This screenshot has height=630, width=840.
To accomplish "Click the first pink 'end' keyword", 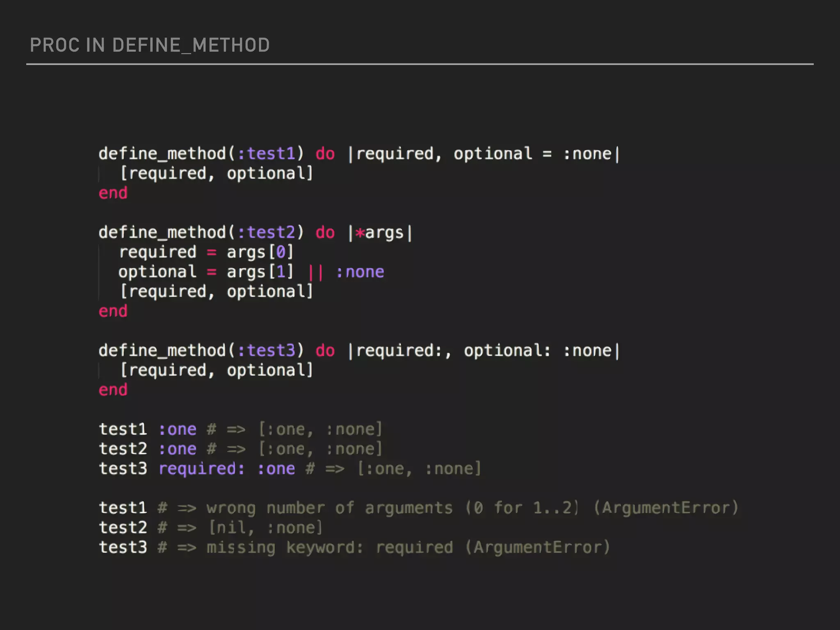I will (x=113, y=193).
